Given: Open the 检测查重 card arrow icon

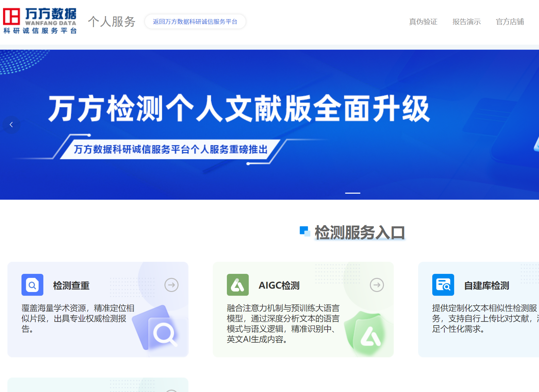Looking at the screenshot, I should (172, 285).
